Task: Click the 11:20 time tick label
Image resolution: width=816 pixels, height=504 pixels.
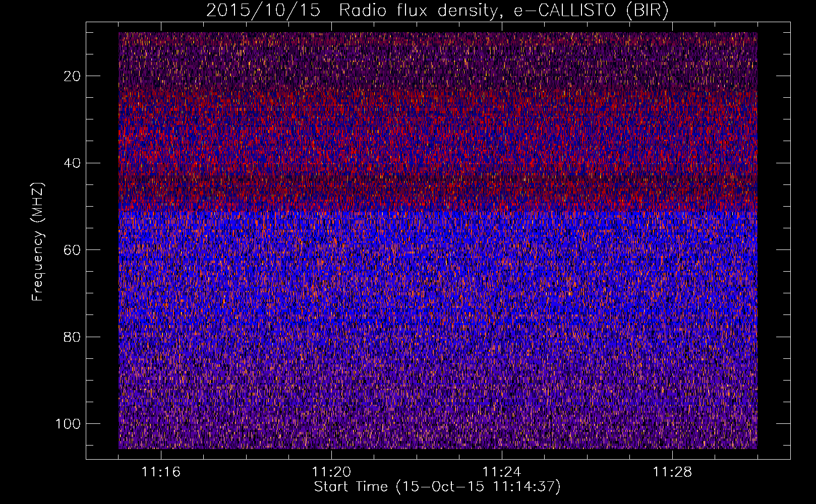Action: point(331,472)
